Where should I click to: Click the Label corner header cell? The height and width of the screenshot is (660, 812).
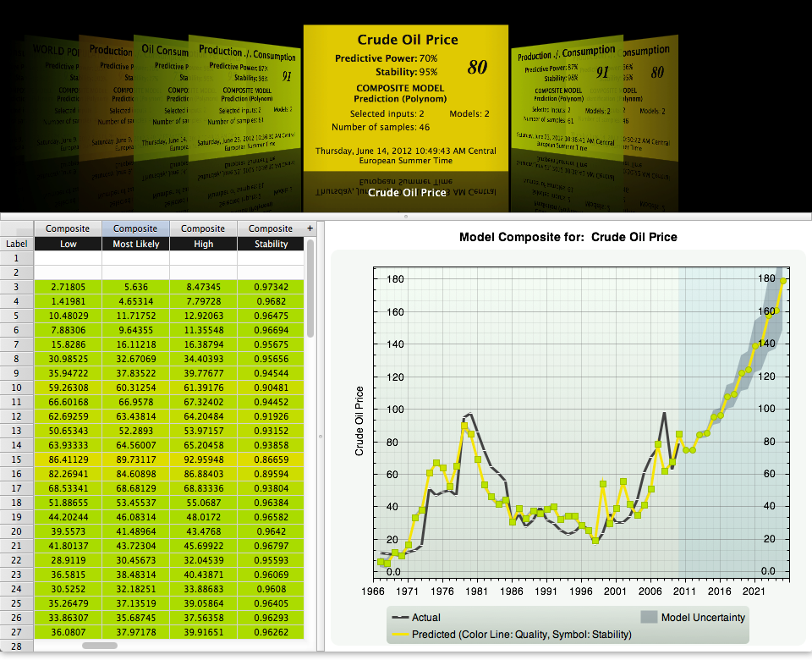tap(17, 244)
